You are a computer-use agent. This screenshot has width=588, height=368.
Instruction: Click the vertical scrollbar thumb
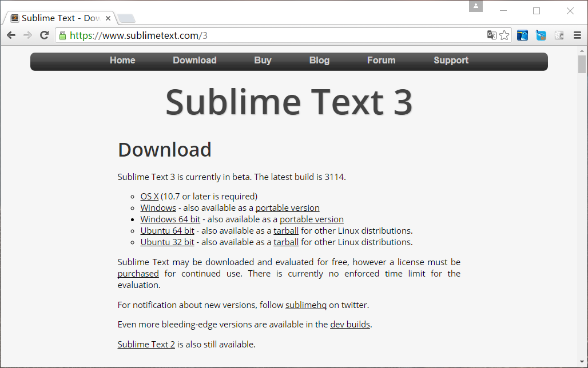tap(582, 64)
